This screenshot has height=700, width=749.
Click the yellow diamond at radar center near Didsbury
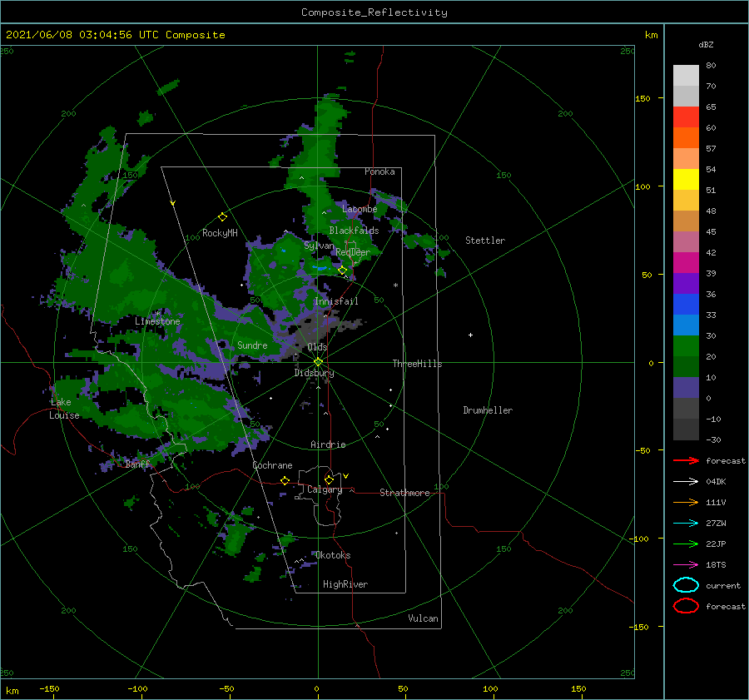318,362
